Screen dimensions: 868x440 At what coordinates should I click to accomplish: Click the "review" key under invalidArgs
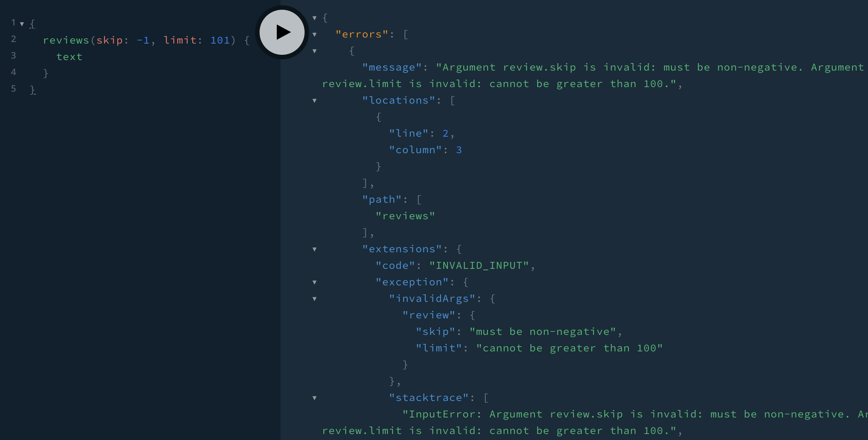click(x=429, y=315)
